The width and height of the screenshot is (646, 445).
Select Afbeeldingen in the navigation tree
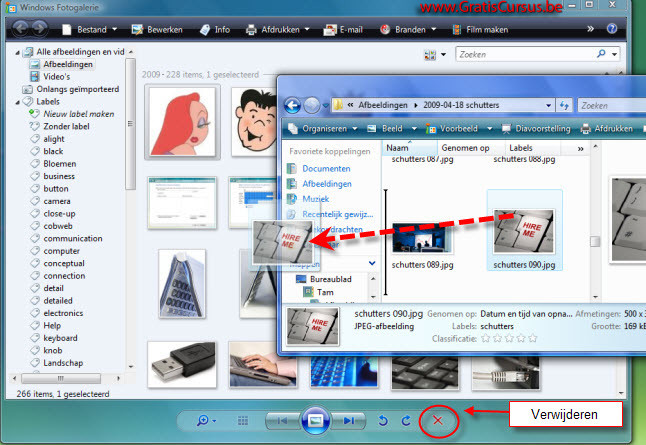point(68,64)
